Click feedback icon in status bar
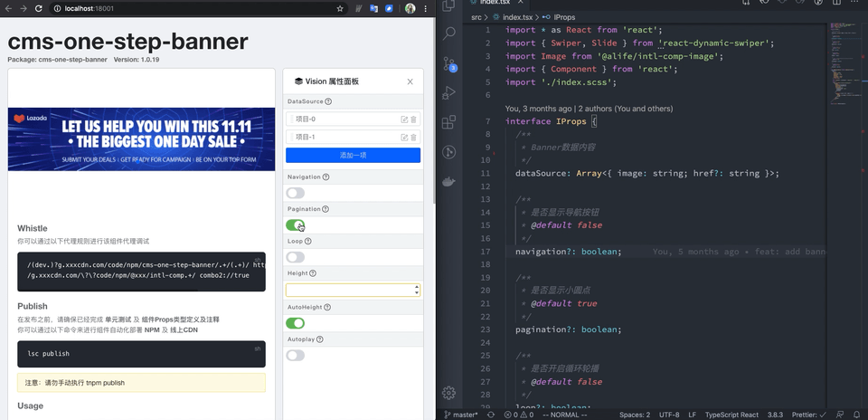The image size is (868, 420). click(840, 415)
